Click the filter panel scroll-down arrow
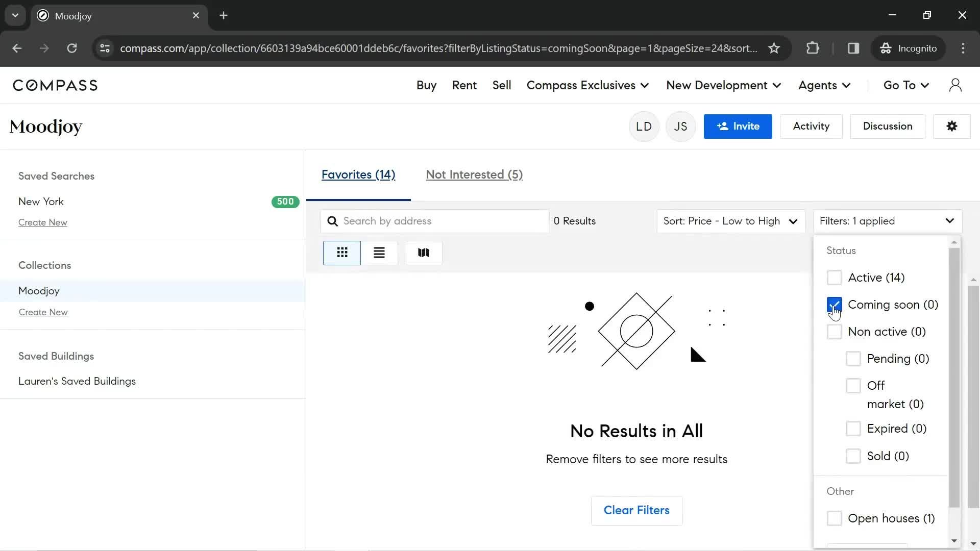980x551 pixels. point(954,541)
